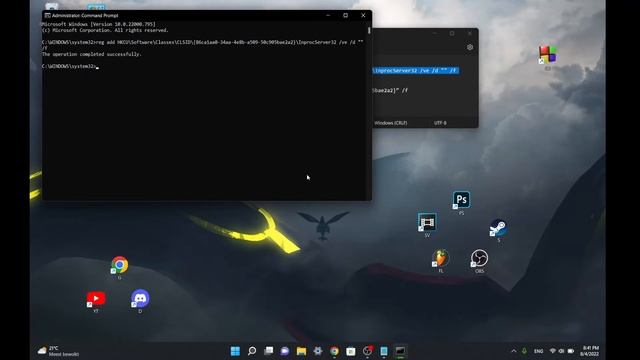Image resolution: width=640 pixels, height=360 pixels.
Task: Launch the OBS desktop shortcut
Action: (479, 258)
